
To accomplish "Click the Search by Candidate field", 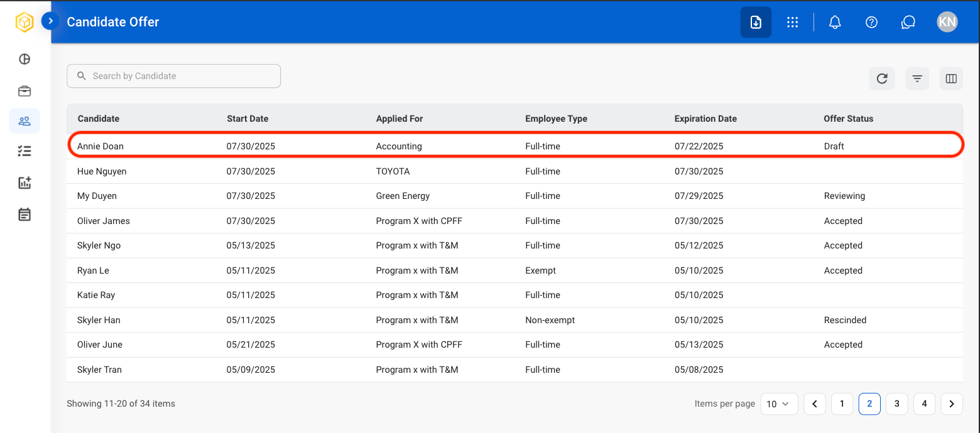I will click(174, 76).
